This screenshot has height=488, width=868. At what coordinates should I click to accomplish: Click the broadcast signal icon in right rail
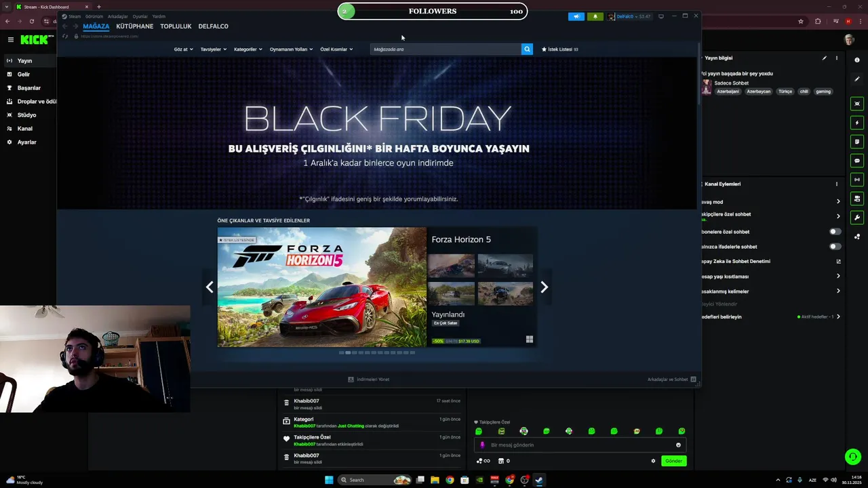[857, 180]
